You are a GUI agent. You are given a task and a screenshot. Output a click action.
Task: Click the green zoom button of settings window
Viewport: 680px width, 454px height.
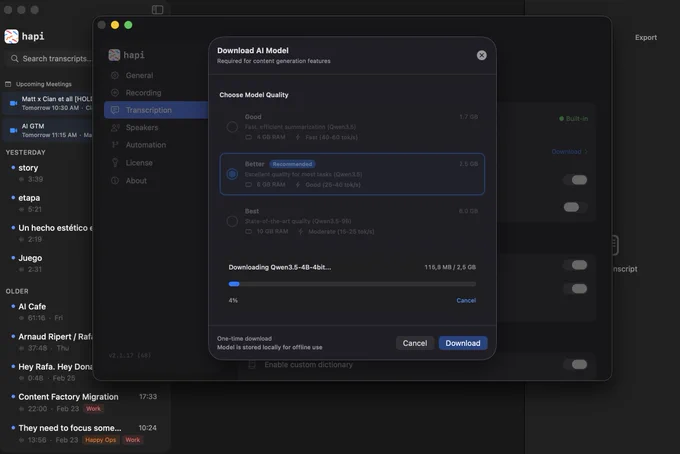pos(128,25)
